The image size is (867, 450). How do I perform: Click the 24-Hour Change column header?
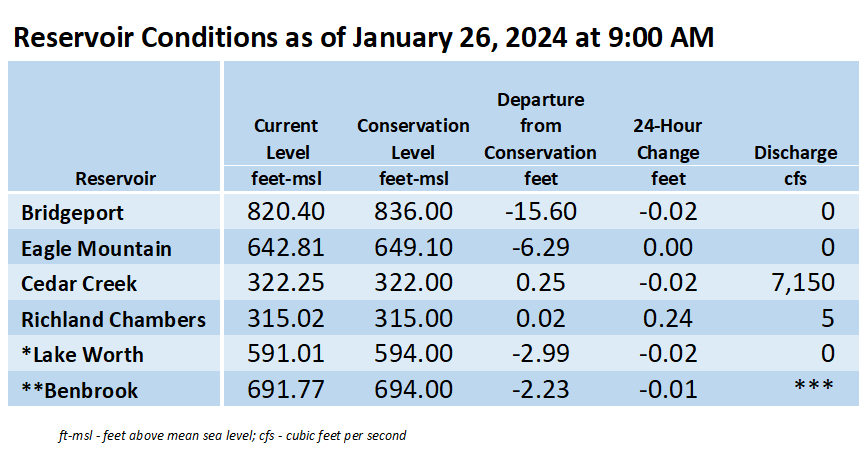[x=667, y=139]
